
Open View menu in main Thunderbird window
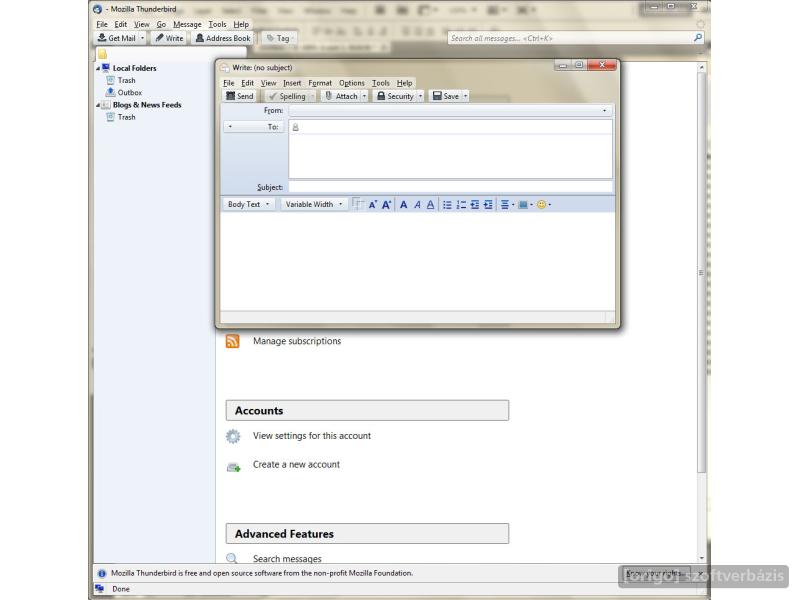click(x=141, y=24)
